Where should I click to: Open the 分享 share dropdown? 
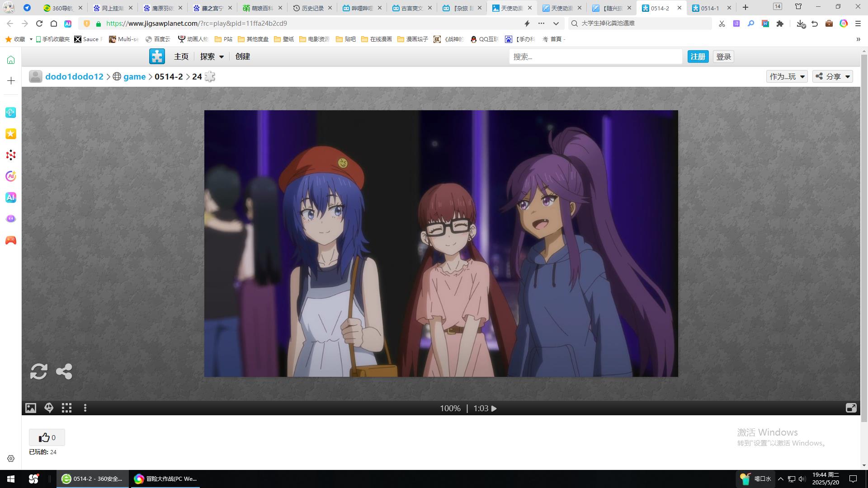click(x=833, y=76)
